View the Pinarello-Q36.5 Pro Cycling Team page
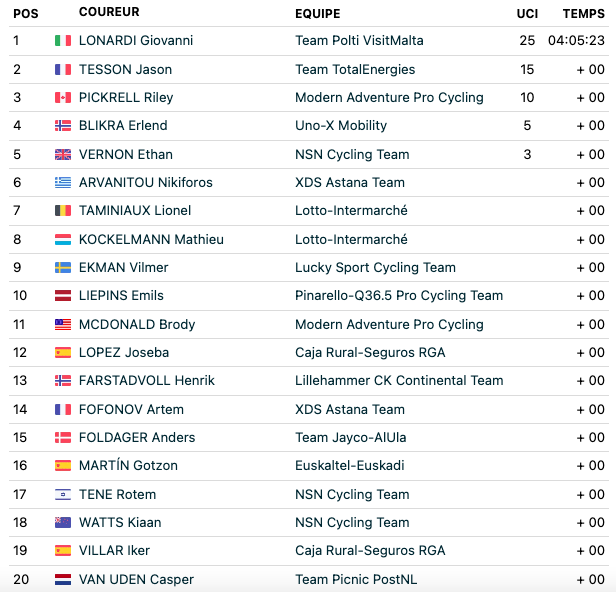The height and width of the screenshot is (592, 616). click(x=399, y=295)
